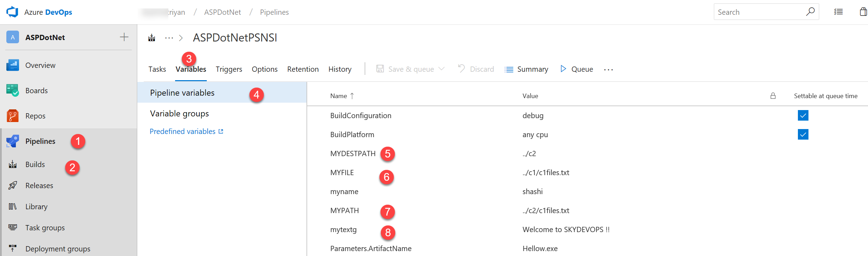Click the value '../c1/c1files.txt'
The height and width of the screenshot is (256, 868).
point(546,173)
